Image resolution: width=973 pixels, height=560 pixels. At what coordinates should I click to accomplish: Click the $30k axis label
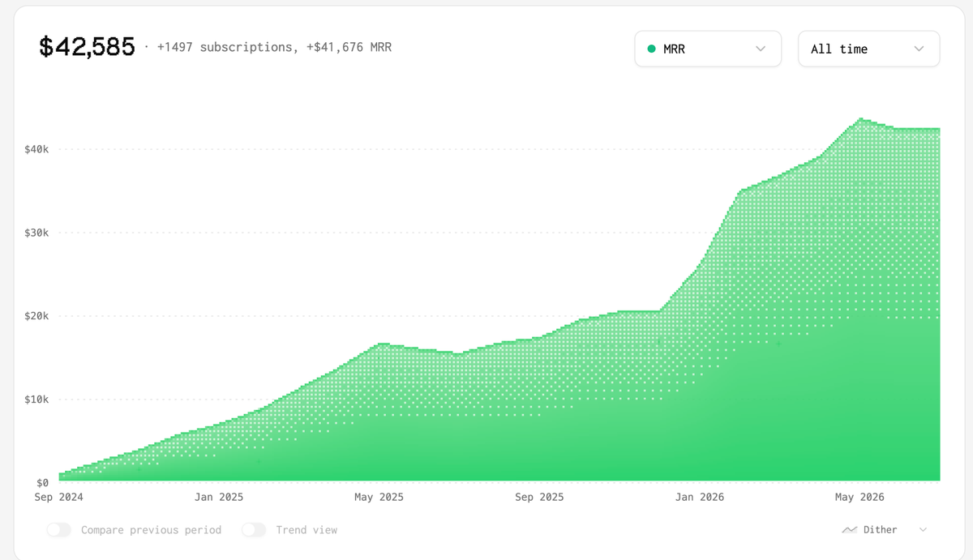pos(36,233)
